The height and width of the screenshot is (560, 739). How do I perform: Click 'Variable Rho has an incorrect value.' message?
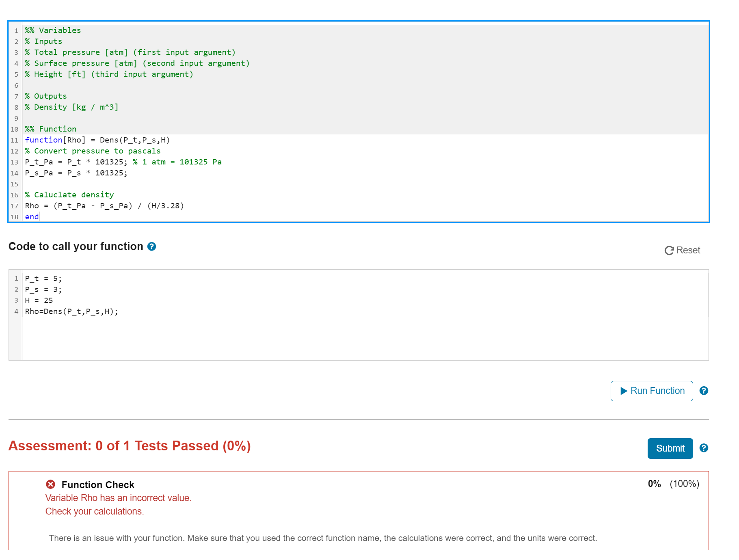(x=119, y=498)
